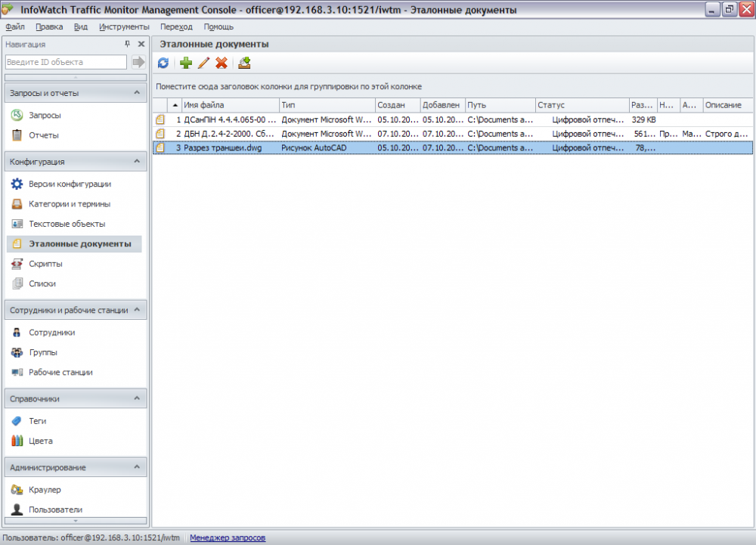Click navigation panel scroll-down bar

tap(76, 521)
